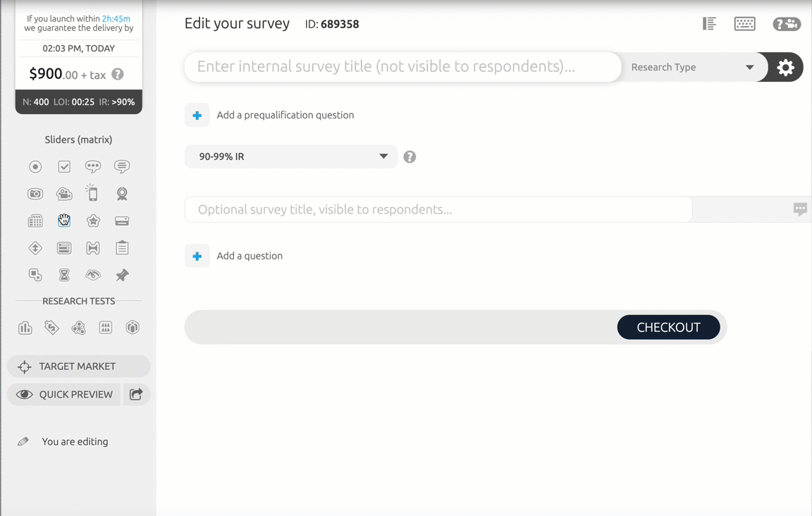Select the checkbox question type icon
Image resolution: width=812 pixels, height=516 pixels.
click(64, 167)
